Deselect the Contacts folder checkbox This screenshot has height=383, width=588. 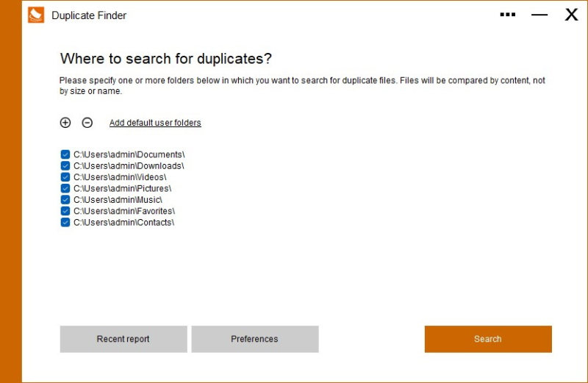[x=65, y=222]
